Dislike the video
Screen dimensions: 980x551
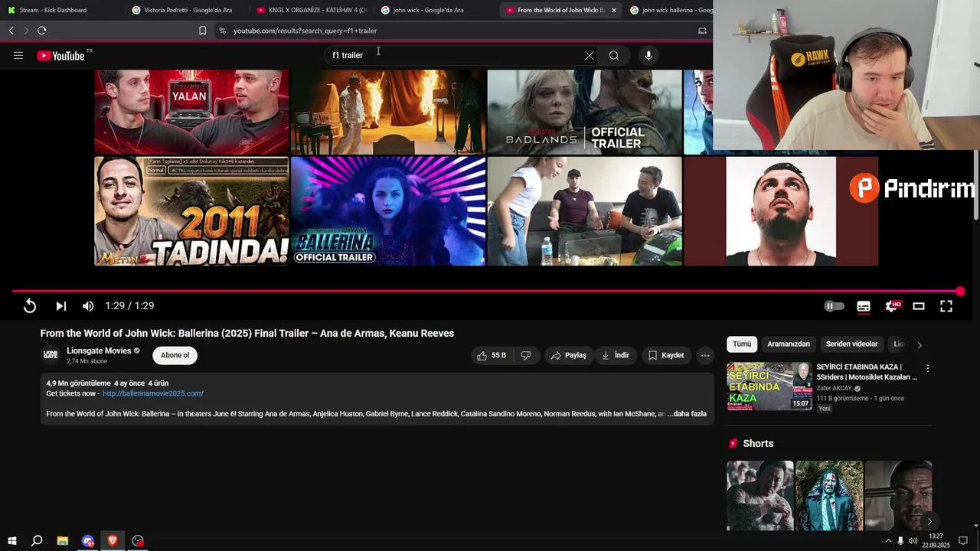click(526, 355)
